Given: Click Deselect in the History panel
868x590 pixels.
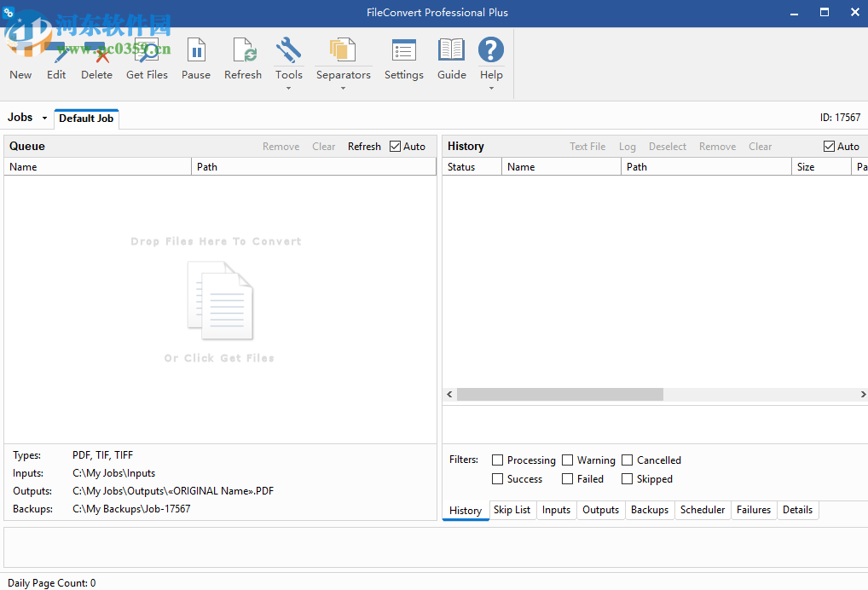Looking at the screenshot, I should (x=667, y=146).
